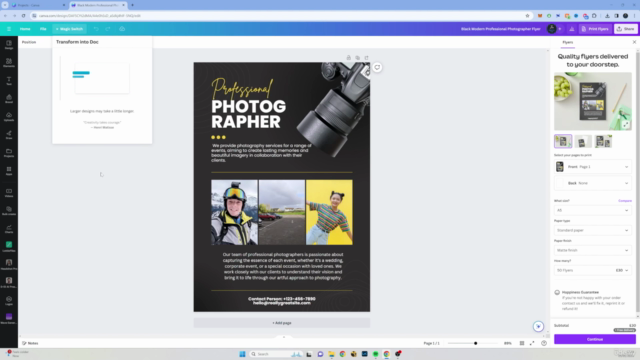This screenshot has width=640, height=360.
Task: Open the Brand panel
Action: click(9, 98)
